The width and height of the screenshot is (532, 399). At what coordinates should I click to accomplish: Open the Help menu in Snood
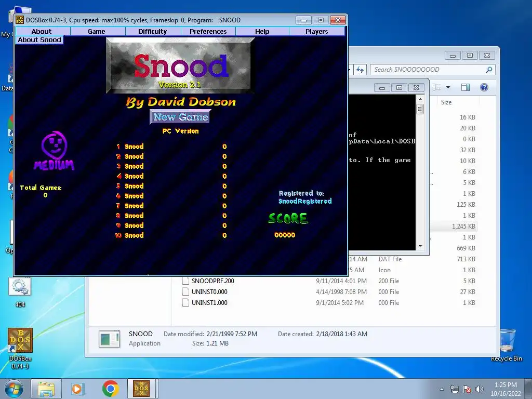pos(262,32)
